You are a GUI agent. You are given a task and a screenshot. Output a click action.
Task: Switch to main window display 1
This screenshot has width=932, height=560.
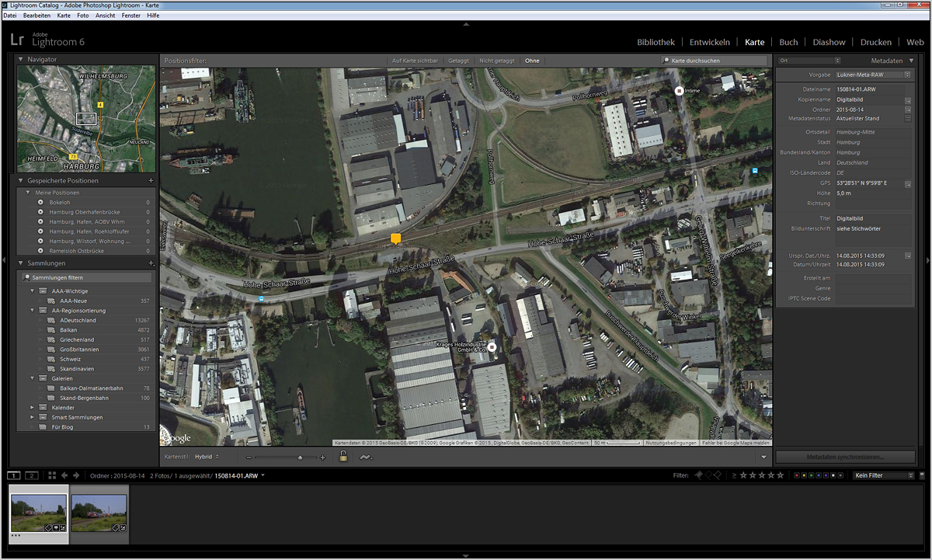14,475
